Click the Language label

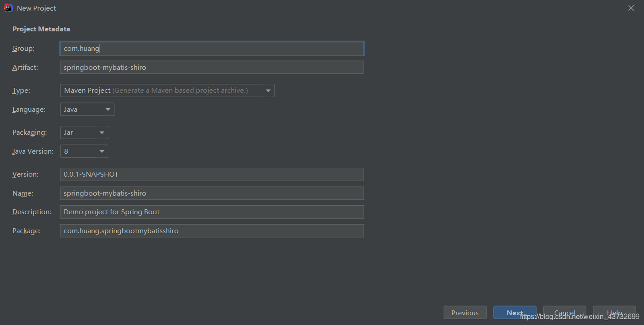29,110
